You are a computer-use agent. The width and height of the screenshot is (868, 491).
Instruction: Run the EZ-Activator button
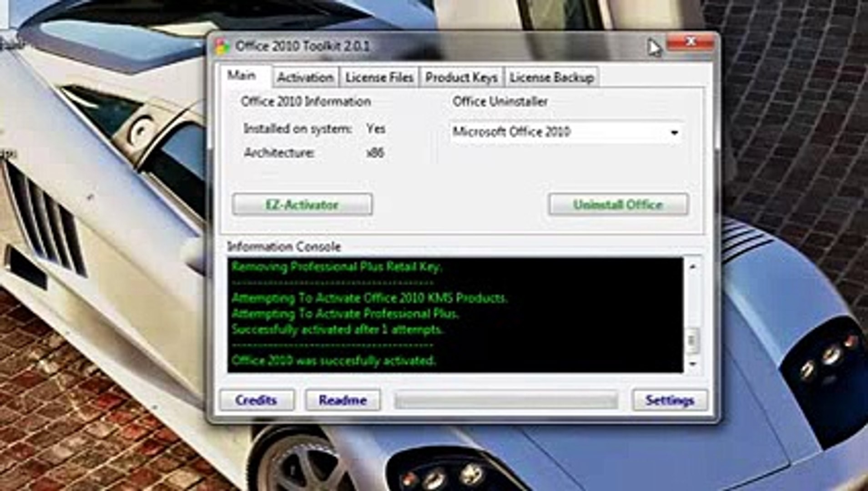coord(302,205)
